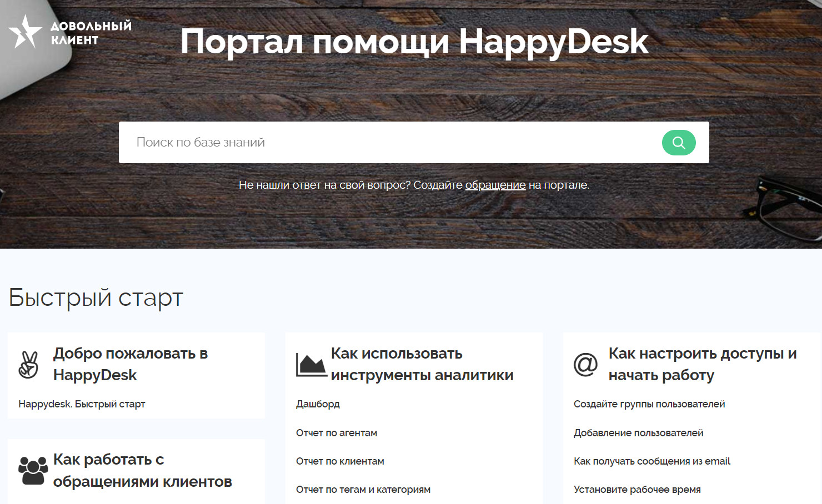
Task: Open the Дашборд article
Action: [x=318, y=404]
